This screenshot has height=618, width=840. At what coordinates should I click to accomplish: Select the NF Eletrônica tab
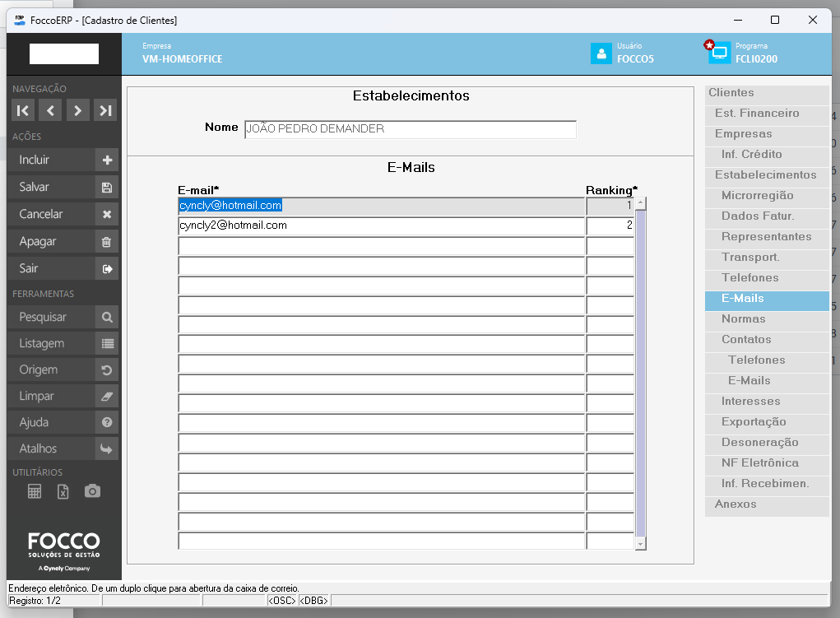(759, 463)
